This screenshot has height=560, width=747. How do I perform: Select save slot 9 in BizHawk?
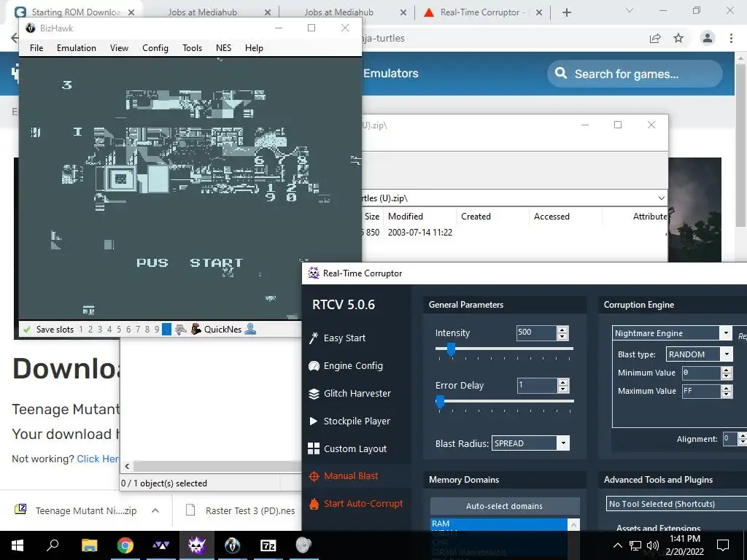click(x=157, y=330)
